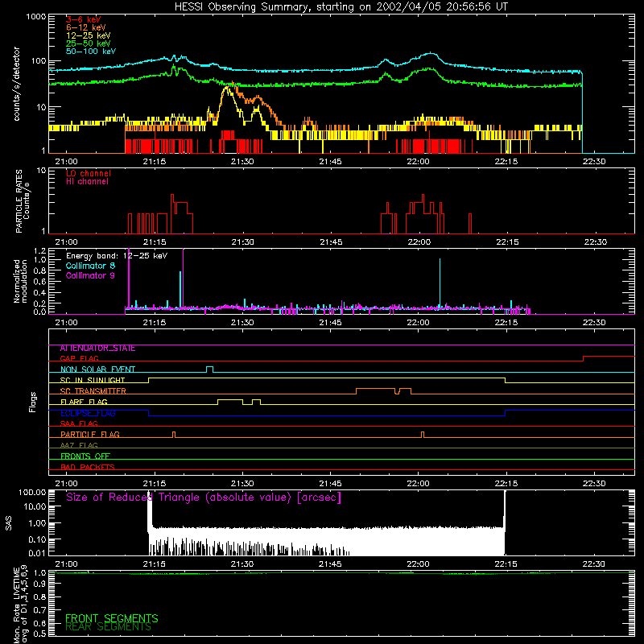
Task: Click the PARTICLE RATES axis label
Action: point(23,201)
